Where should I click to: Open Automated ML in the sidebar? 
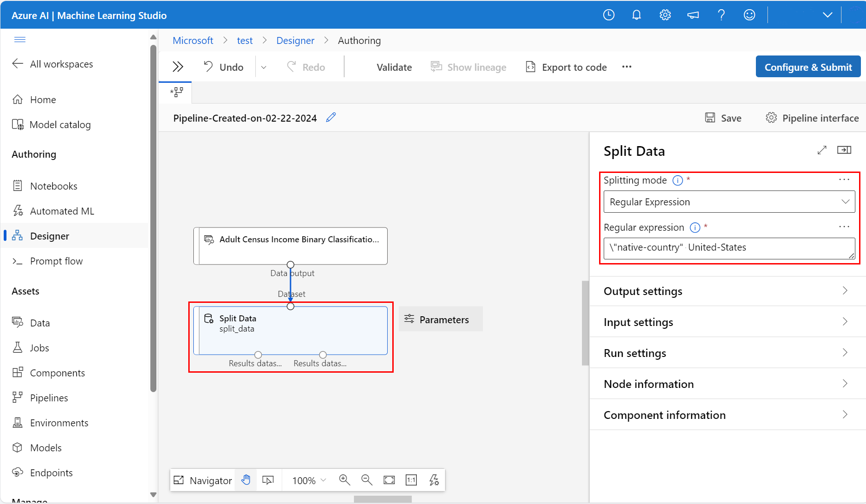(62, 211)
